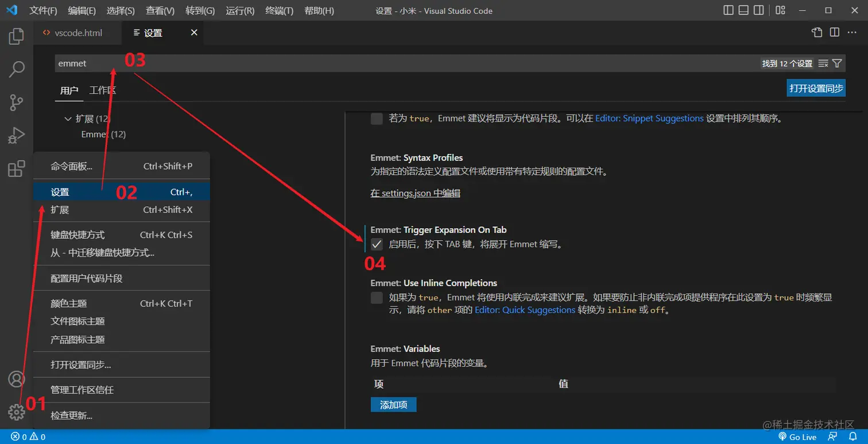
Task: Open the Explorer view in activity bar
Action: [x=17, y=36]
